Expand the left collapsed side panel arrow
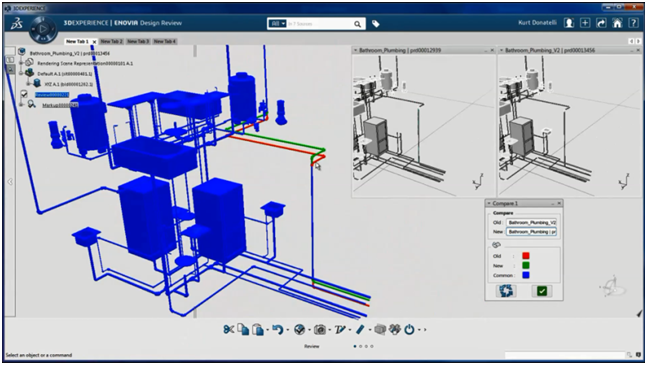 10,182
